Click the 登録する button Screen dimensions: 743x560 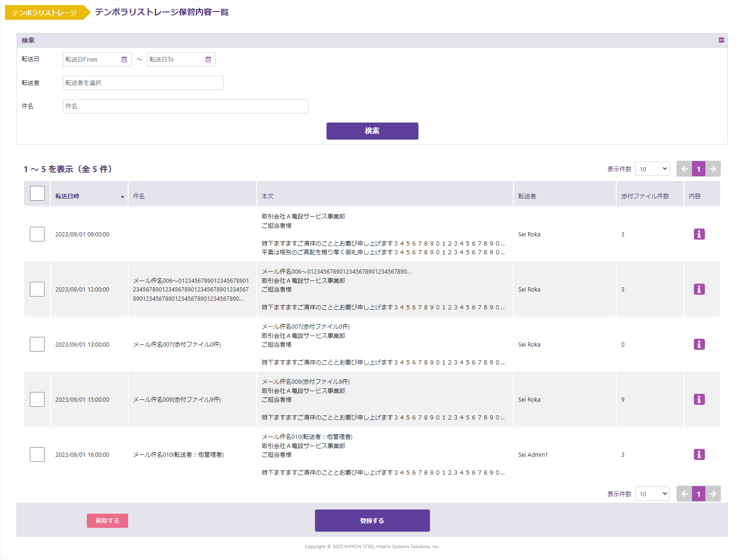click(x=372, y=521)
